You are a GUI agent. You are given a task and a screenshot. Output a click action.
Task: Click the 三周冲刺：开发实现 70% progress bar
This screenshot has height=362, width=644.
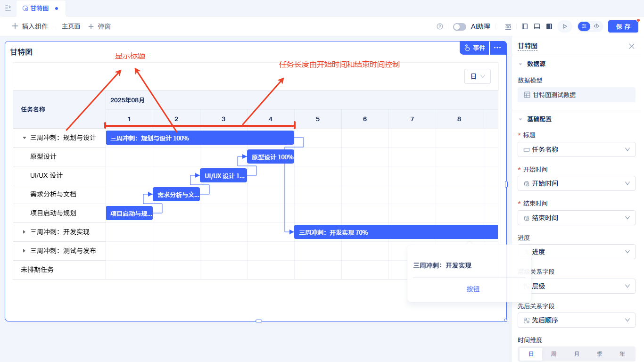pos(396,232)
